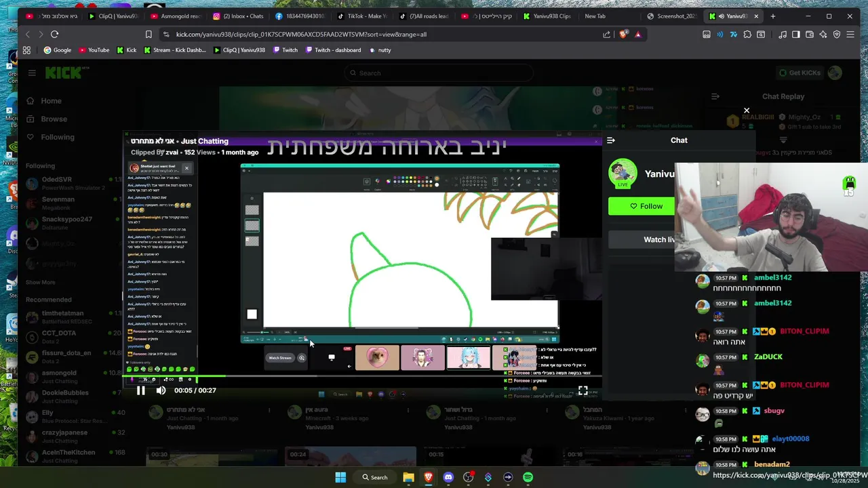This screenshot has width=868, height=488.
Task: Open the Yanivu channel avatar marked LIVE
Action: 623,174
